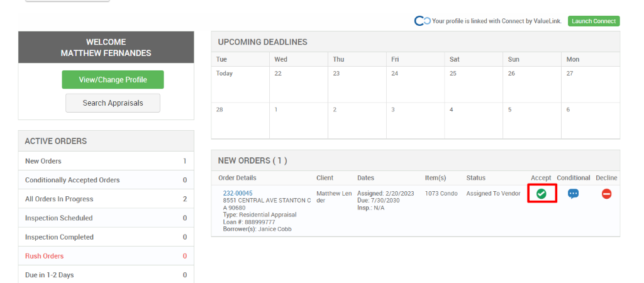Accept order 232-00045 with green checkmark

click(x=541, y=194)
